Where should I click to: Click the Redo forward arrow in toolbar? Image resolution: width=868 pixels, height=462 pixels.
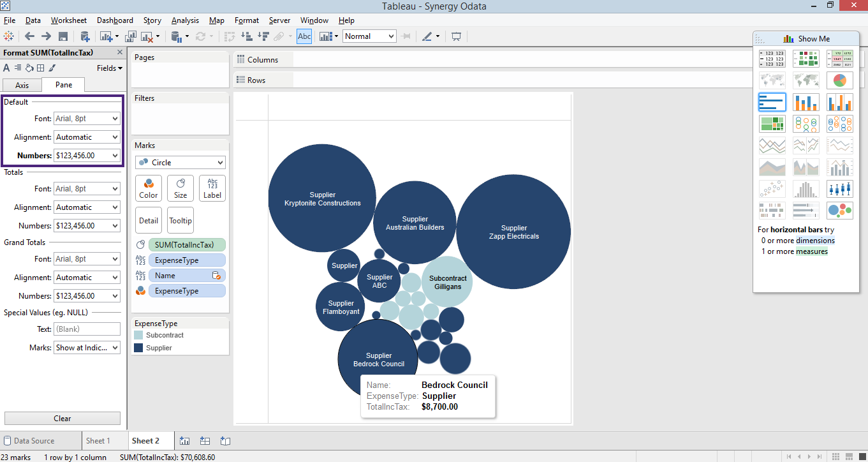46,36
